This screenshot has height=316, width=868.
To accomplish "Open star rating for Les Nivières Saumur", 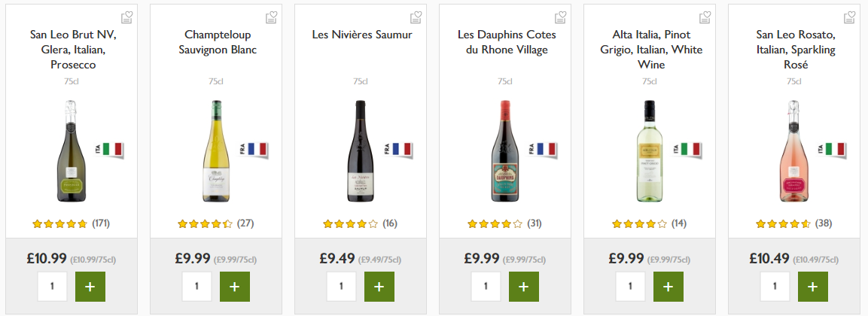I will [350, 223].
